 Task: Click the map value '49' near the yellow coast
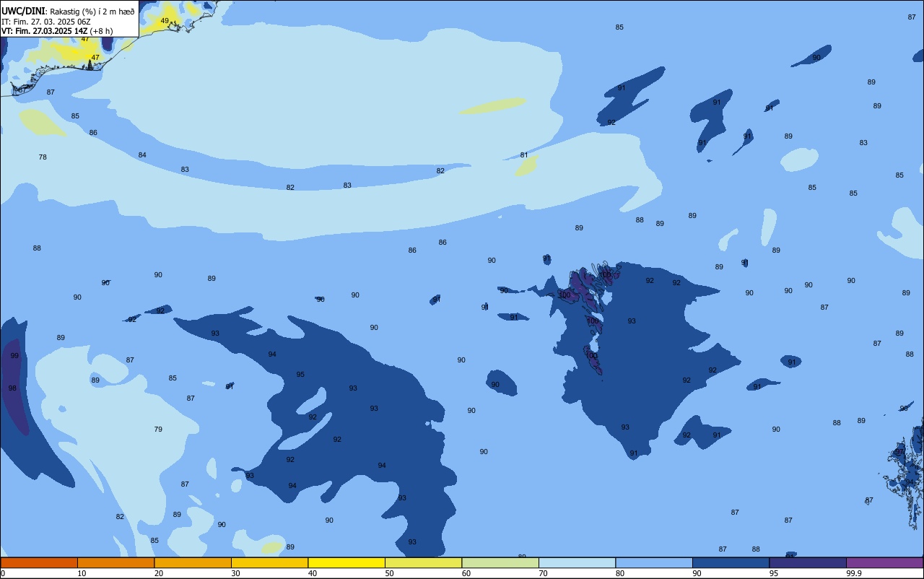165,21
